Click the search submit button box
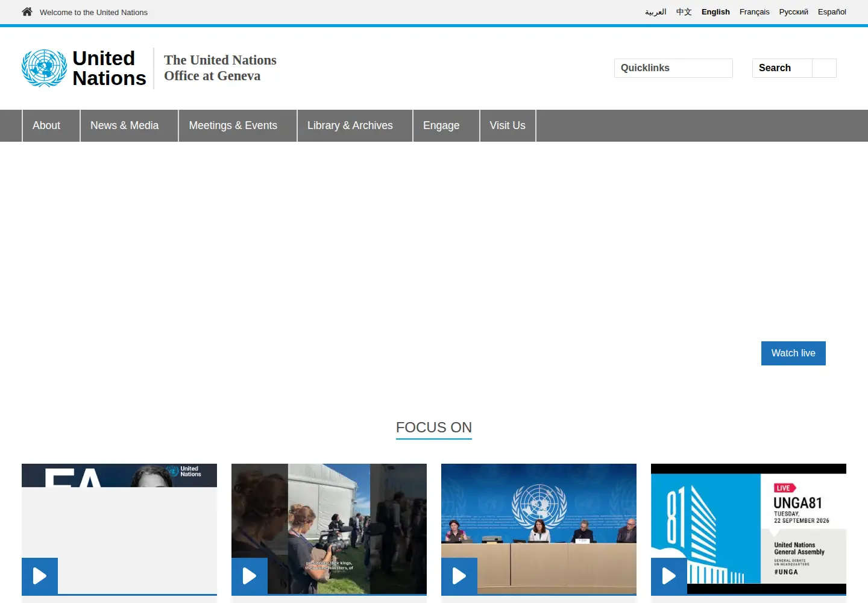Viewport: 868px width, 603px height. point(824,68)
